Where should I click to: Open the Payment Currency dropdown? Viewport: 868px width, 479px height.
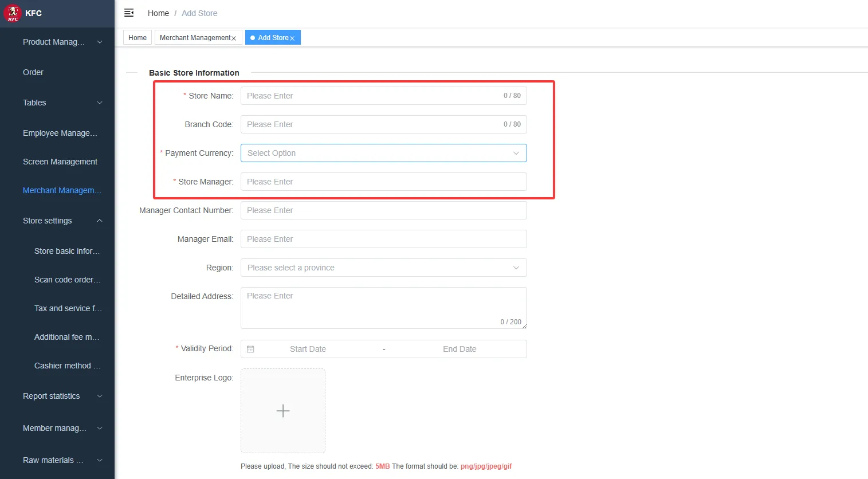[383, 153]
